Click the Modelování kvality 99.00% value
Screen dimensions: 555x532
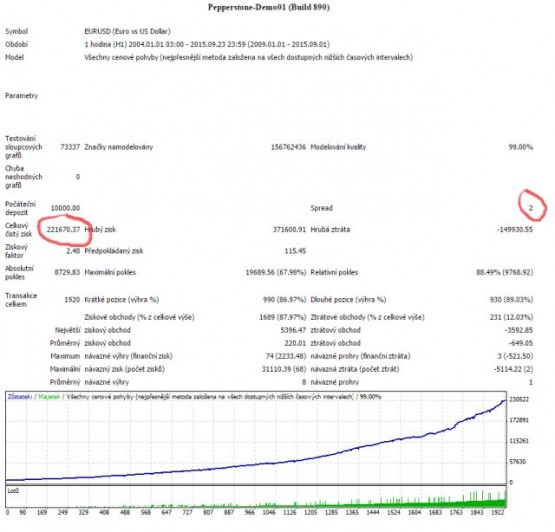pos(521,147)
